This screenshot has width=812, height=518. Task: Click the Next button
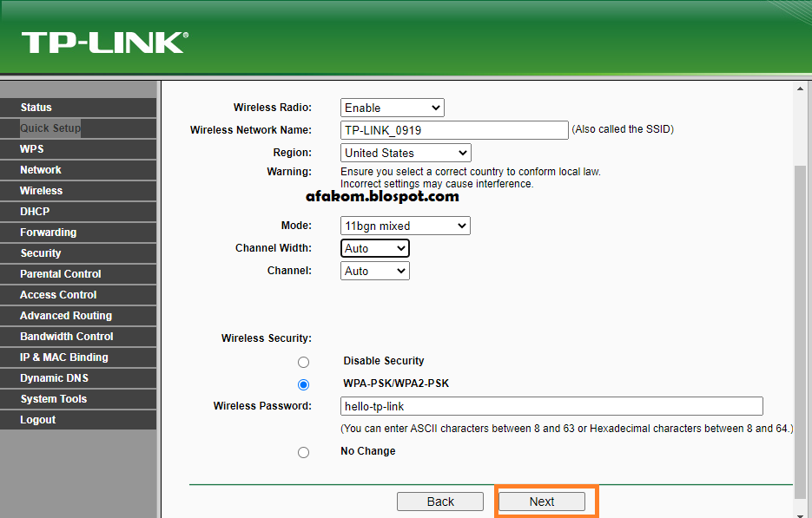[x=542, y=502]
